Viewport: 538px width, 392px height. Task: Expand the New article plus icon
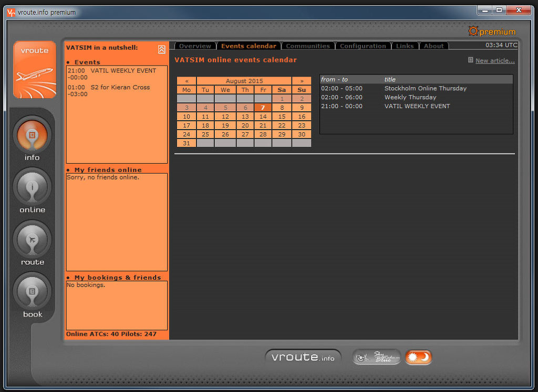tap(470, 60)
